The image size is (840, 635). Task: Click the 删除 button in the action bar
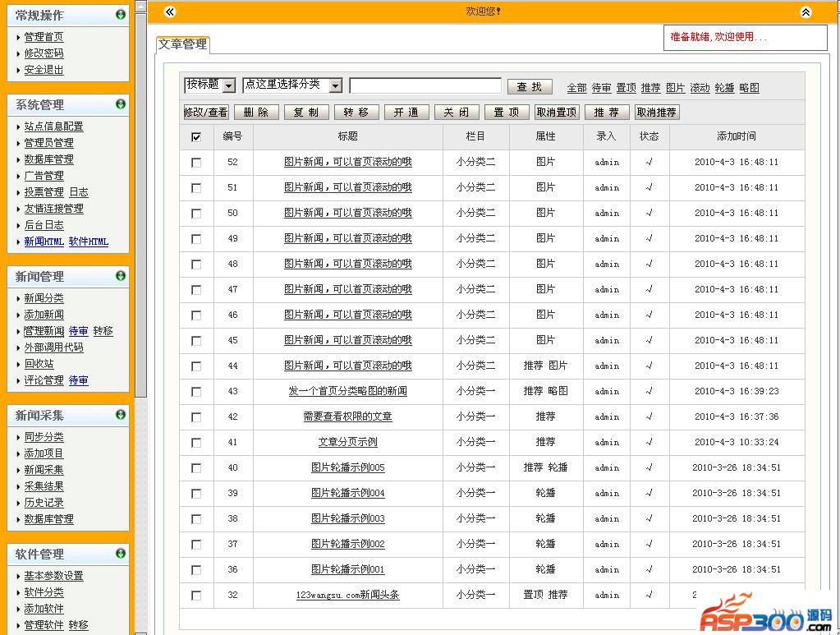point(256,113)
